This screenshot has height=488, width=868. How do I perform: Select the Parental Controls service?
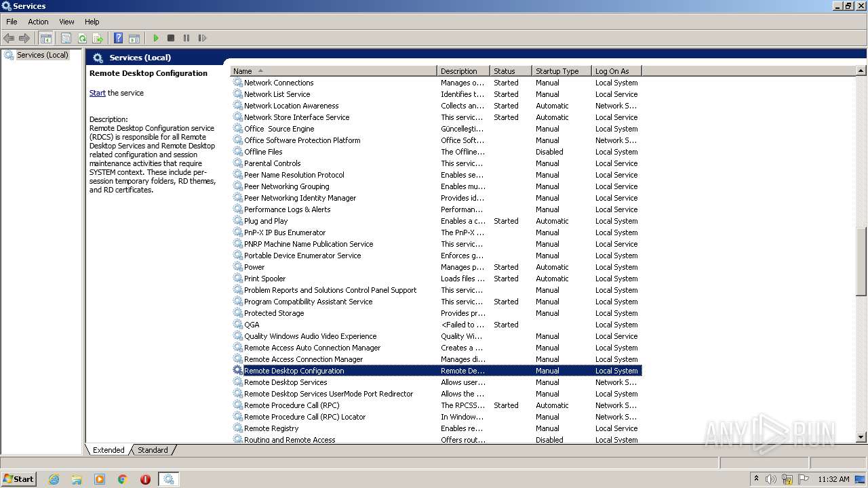coord(436,163)
